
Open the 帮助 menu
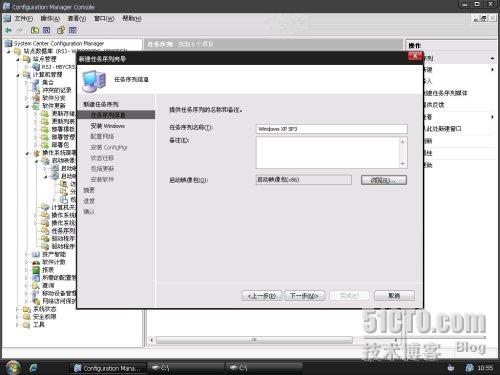click(132, 18)
